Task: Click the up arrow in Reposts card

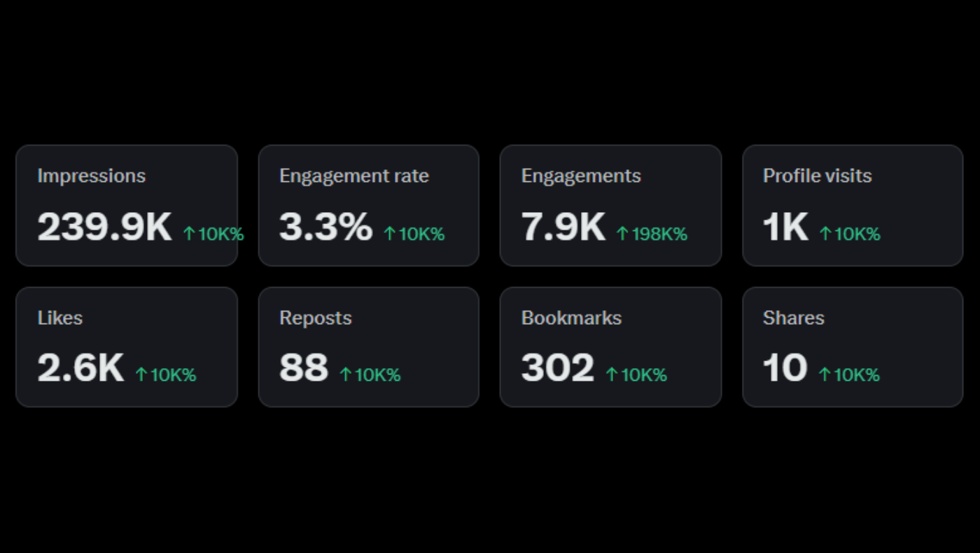Action: point(346,375)
